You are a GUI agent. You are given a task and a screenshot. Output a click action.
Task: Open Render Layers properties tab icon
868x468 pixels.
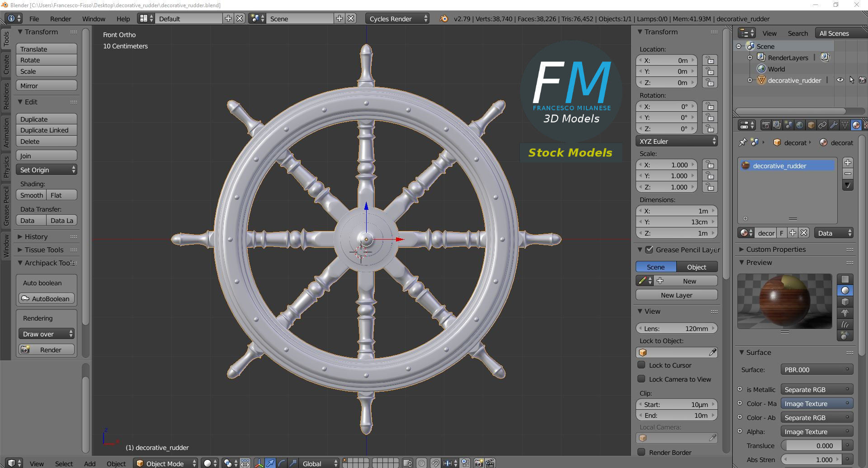(777, 125)
